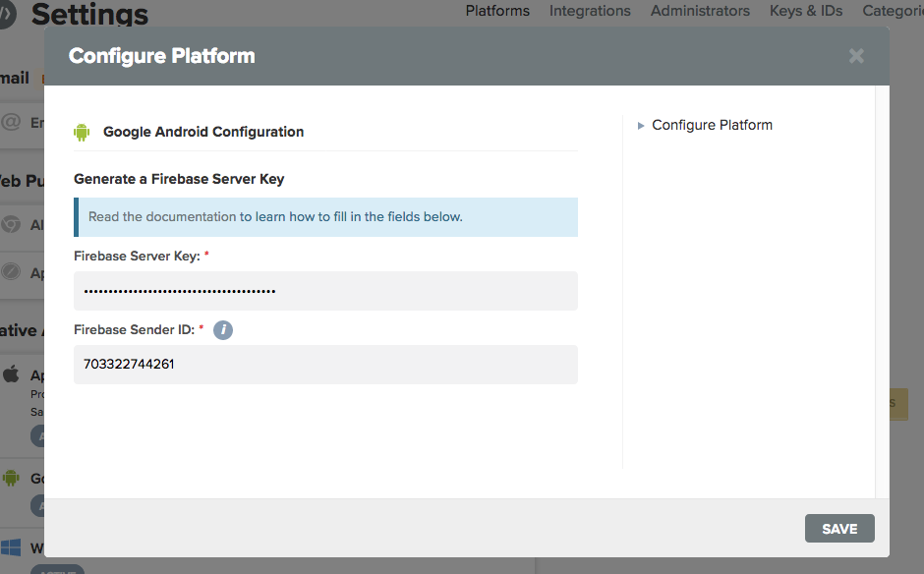The height and width of the screenshot is (574, 924).
Task: Click the Settings page heading
Action: [x=89, y=14]
